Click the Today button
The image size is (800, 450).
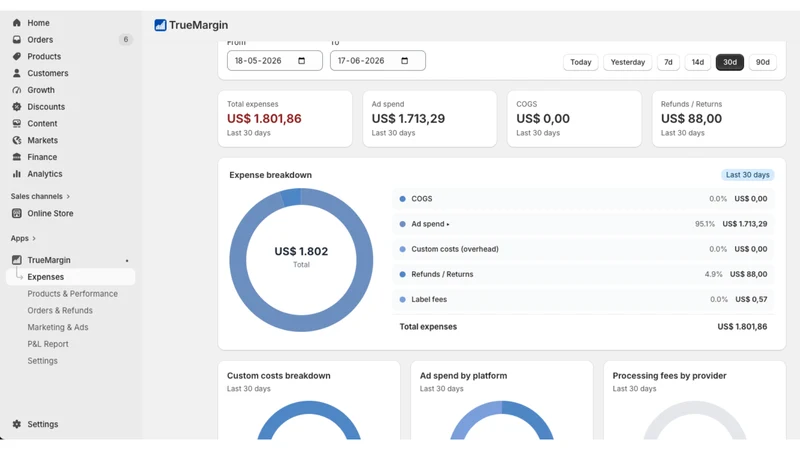pyautogui.click(x=581, y=62)
